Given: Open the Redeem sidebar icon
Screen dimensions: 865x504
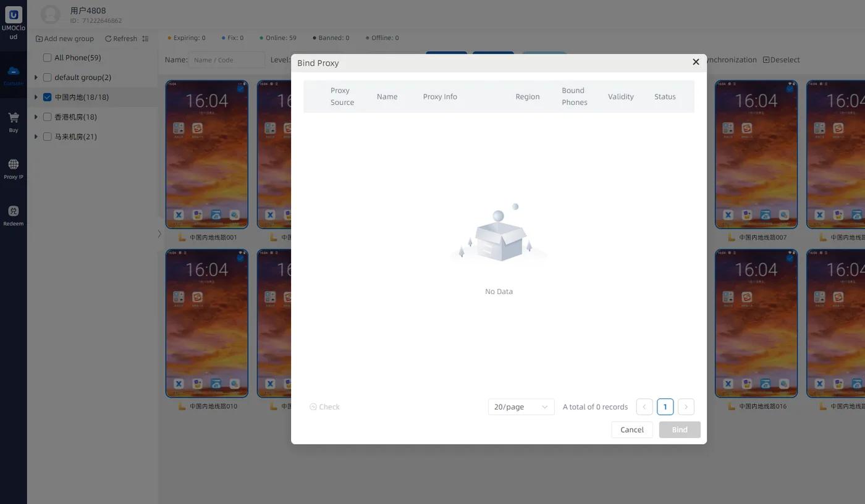Looking at the screenshot, I should tap(14, 211).
